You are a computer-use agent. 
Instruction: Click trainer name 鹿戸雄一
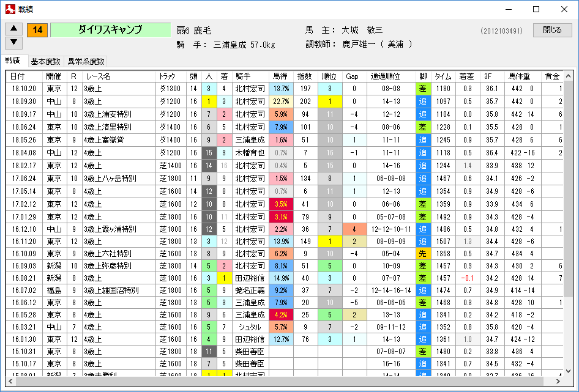pos(359,44)
